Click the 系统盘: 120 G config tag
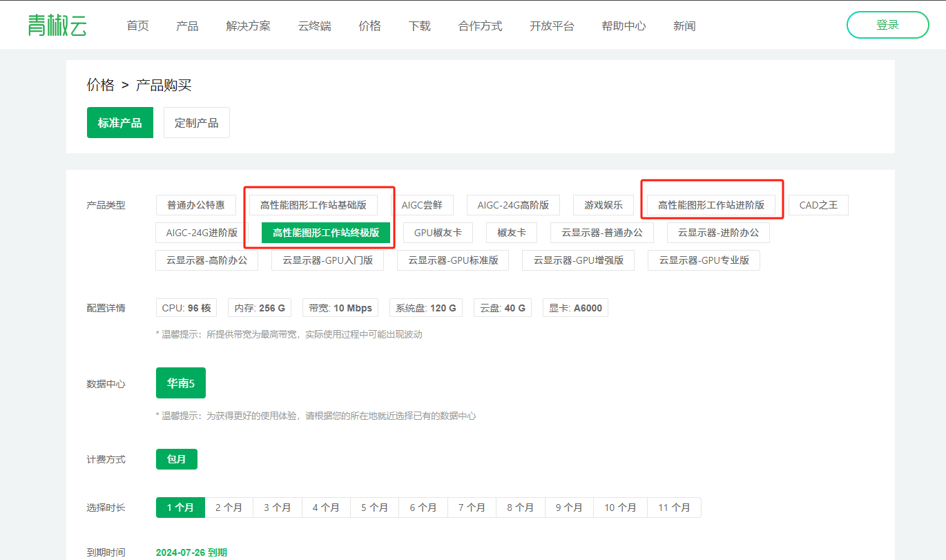The height and width of the screenshot is (560, 946). point(426,308)
